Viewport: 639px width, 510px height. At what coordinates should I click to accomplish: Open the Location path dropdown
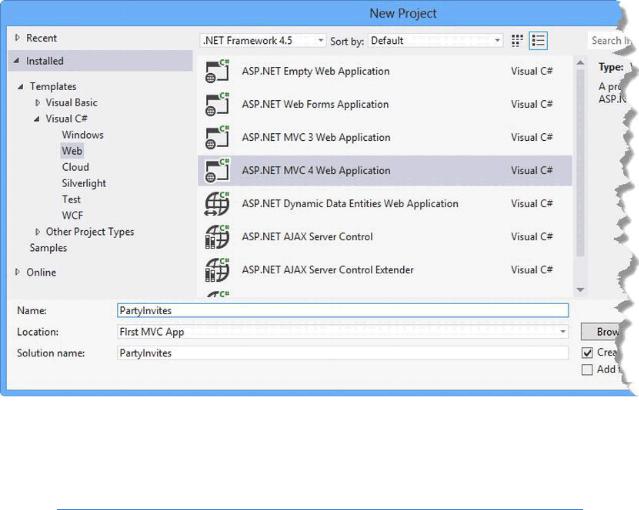(563, 331)
